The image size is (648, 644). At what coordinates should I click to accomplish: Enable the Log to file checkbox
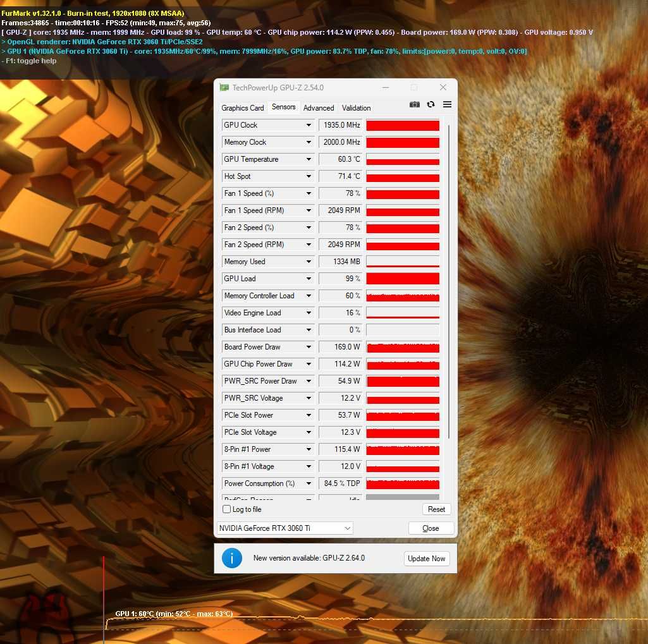pyautogui.click(x=226, y=509)
